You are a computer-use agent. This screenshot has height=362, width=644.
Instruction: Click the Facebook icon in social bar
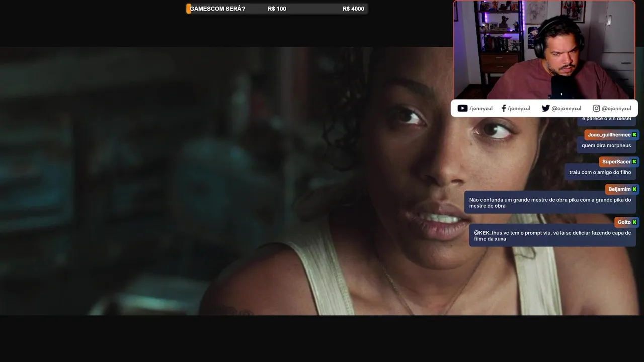(x=504, y=108)
